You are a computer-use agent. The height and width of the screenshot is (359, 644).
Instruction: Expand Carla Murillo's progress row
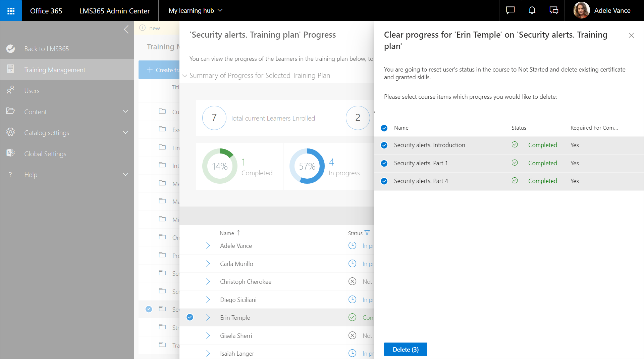pyautogui.click(x=208, y=264)
